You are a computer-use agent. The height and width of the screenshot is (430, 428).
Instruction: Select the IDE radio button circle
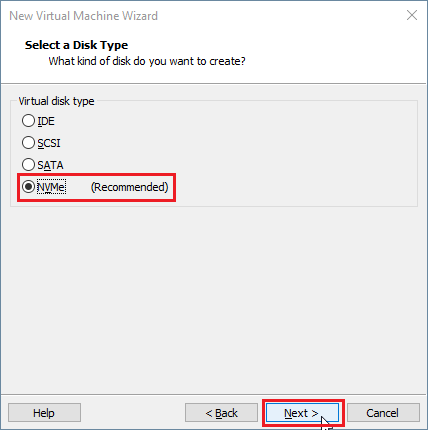(28, 121)
